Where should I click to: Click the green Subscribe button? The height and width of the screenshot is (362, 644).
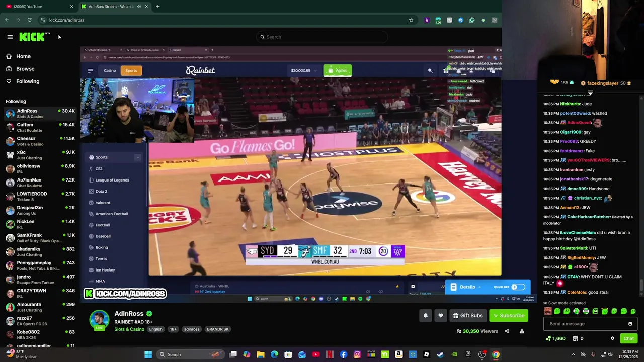[x=509, y=315]
